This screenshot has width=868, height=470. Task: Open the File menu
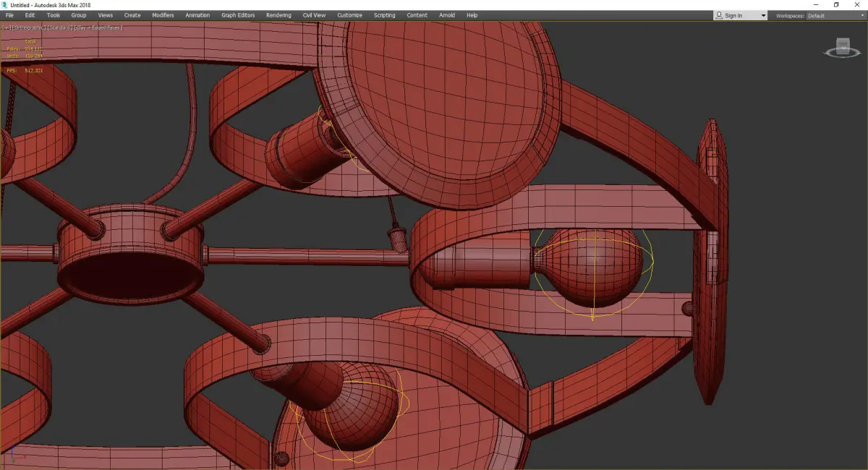[9, 15]
